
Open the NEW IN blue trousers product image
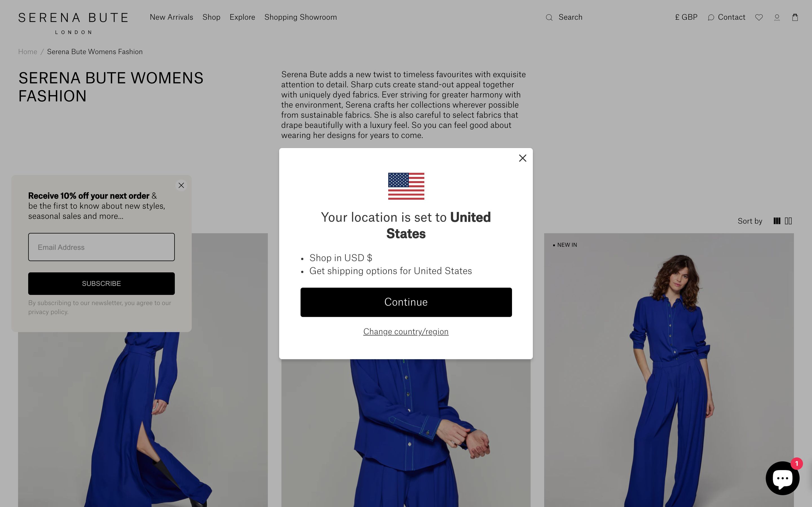pos(669,370)
